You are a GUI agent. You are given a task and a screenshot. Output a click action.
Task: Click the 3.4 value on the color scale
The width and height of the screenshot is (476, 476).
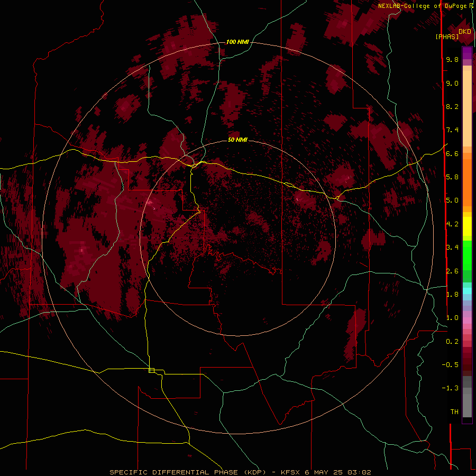pos(452,247)
